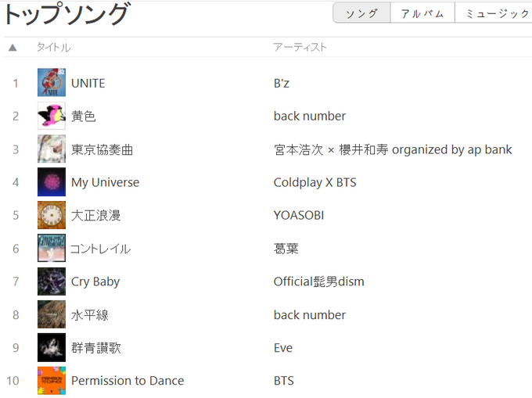Viewport: 532px width, 398px height.
Task: Open artist Coldplay X BTS
Action: [315, 182]
